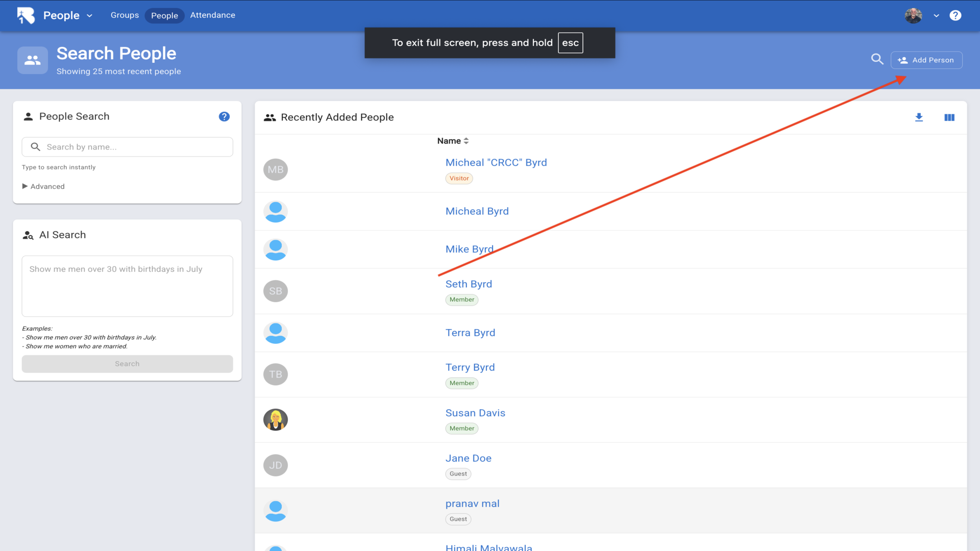Click Susan Davis's profile photo

(x=276, y=420)
